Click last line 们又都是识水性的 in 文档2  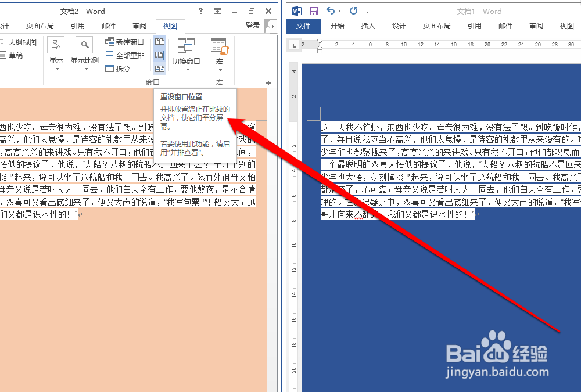(39, 214)
